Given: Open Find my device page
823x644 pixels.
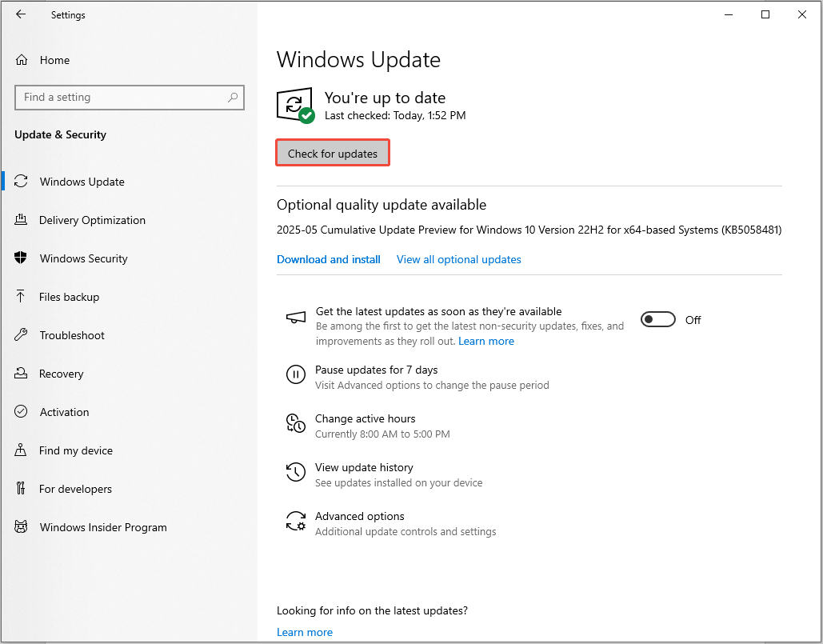Looking at the screenshot, I should point(75,450).
